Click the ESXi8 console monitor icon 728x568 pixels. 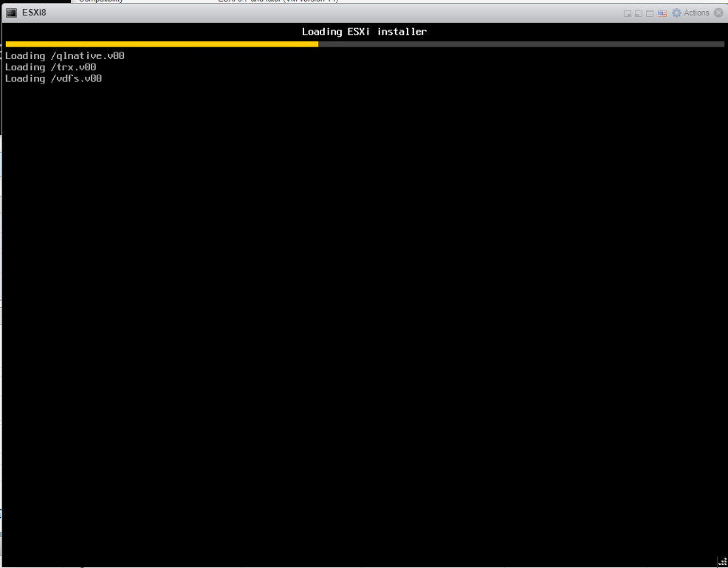(x=11, y=13)
